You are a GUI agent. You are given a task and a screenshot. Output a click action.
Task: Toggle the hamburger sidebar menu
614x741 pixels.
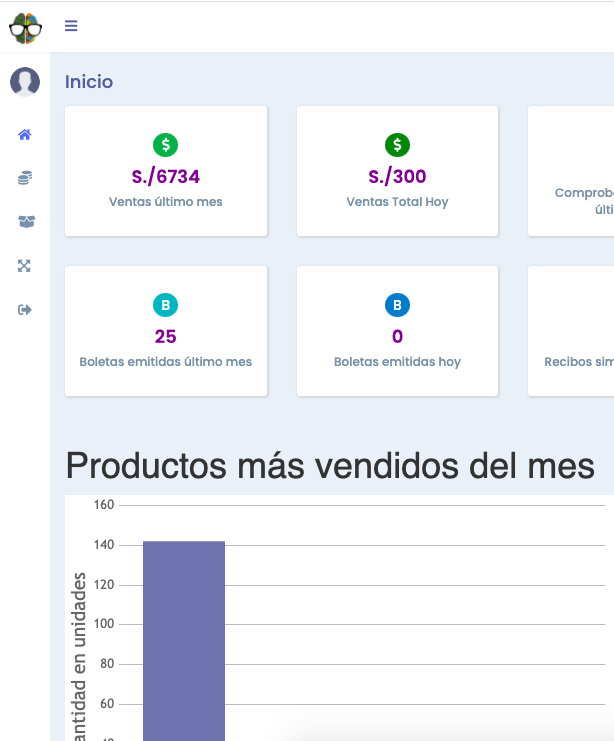coord(71,26)
